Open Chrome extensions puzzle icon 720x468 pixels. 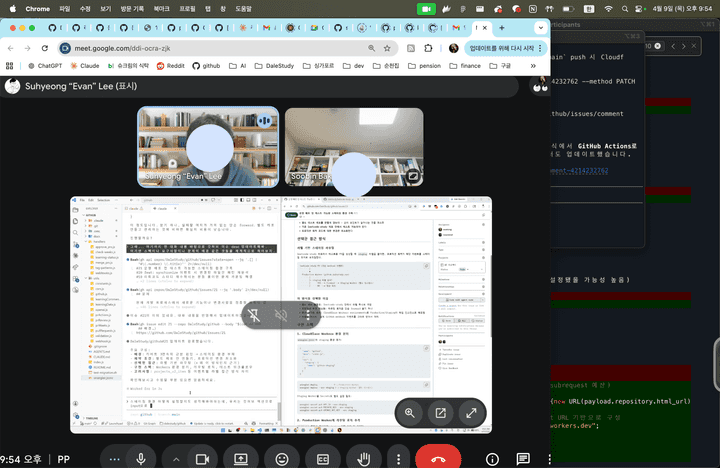point(428,48)
